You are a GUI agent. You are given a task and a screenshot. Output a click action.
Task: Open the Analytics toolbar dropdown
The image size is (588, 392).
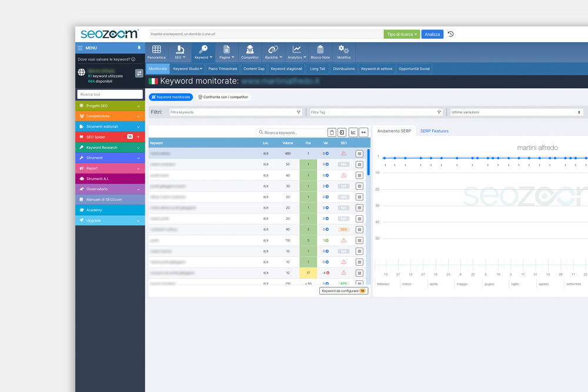pos(296,52)
